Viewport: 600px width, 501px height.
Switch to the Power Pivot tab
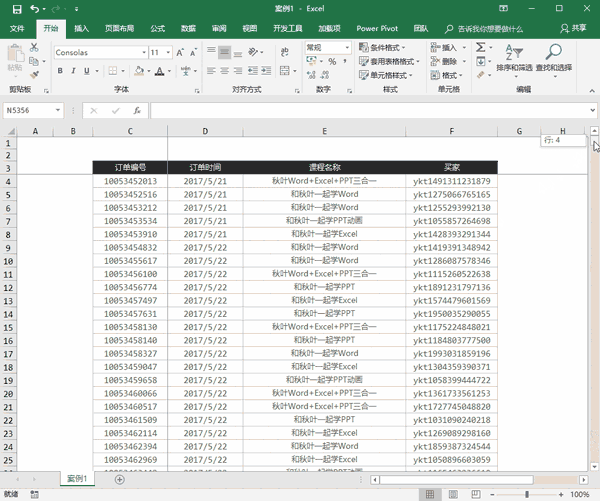[377, 29]
